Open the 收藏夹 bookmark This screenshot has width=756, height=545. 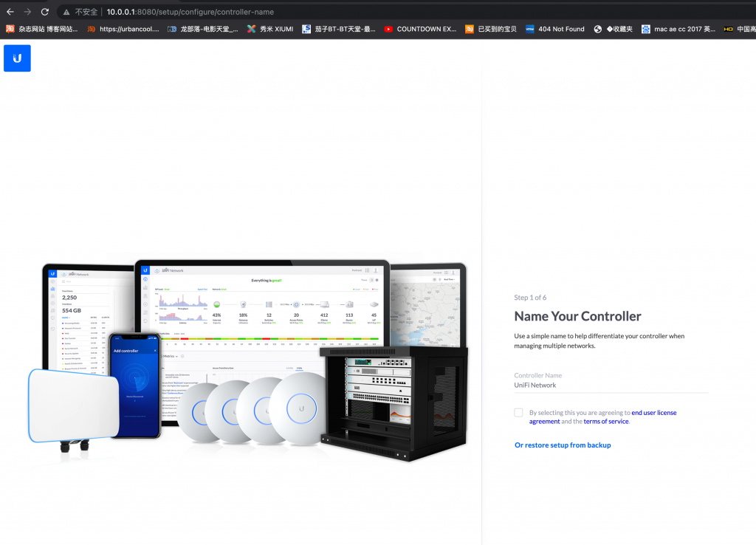point(613,29)
